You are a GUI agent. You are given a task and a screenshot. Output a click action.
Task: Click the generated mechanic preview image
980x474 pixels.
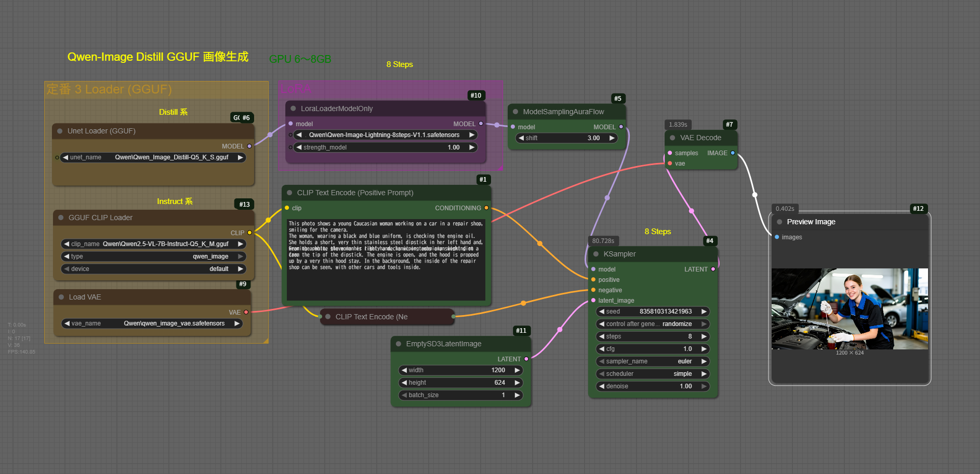tap(850, 308)
